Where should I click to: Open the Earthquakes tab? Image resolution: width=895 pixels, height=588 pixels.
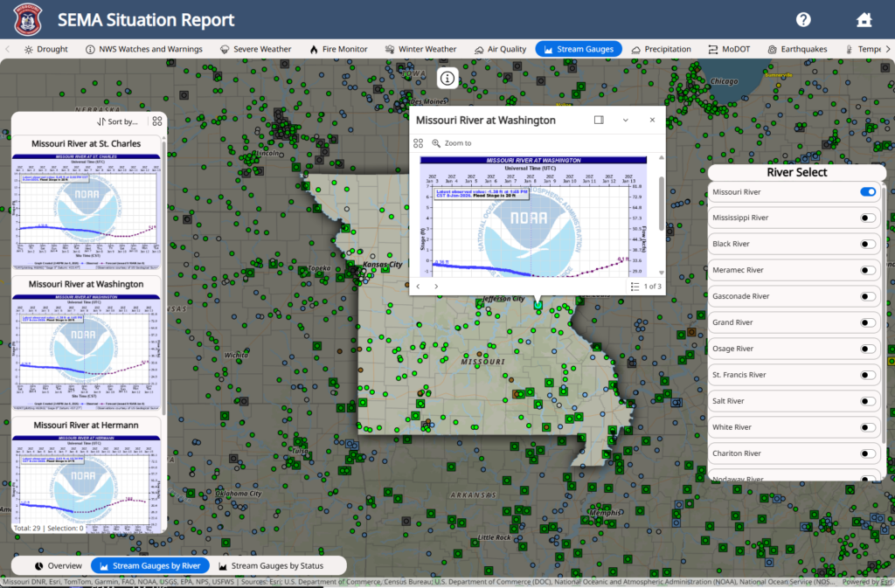coord(797,49)
